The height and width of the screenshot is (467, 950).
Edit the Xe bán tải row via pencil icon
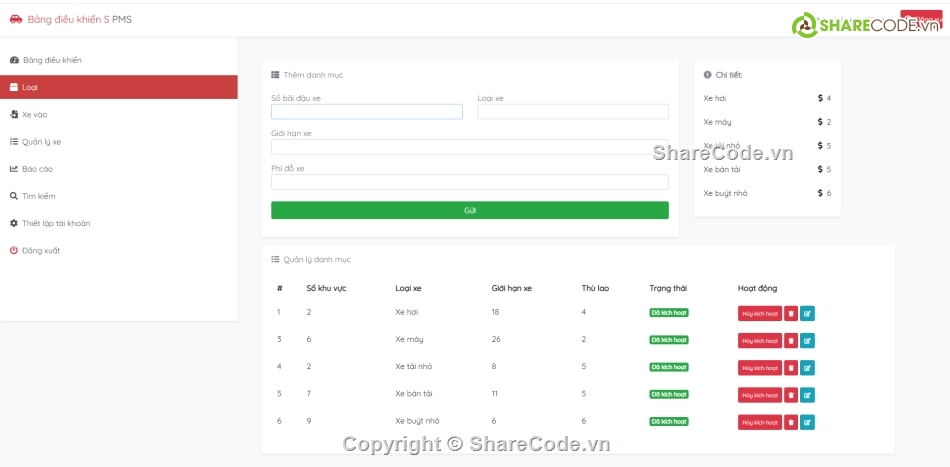807,395
